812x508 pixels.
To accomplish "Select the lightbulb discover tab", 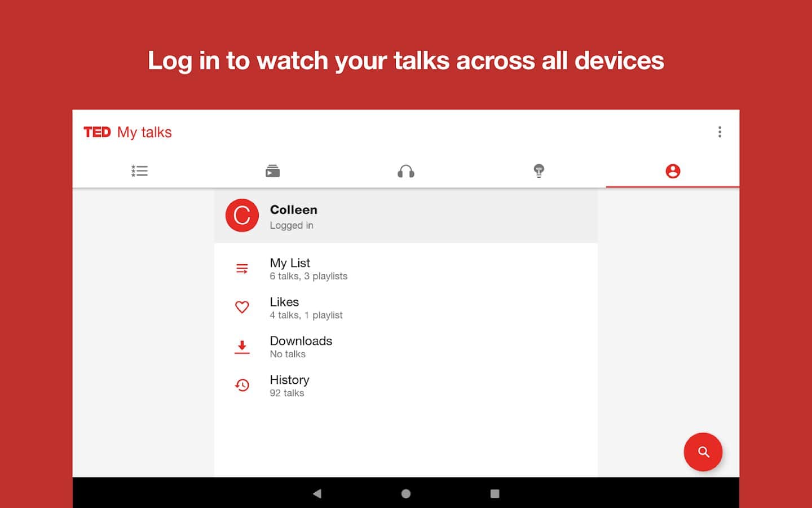I will click(539, 171).
